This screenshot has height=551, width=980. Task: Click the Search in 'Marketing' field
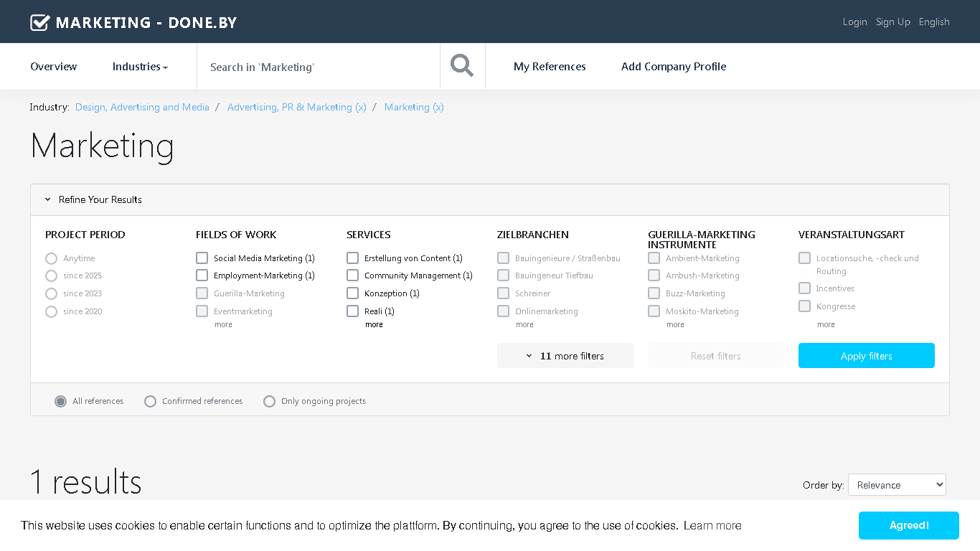tap(319, 67)
